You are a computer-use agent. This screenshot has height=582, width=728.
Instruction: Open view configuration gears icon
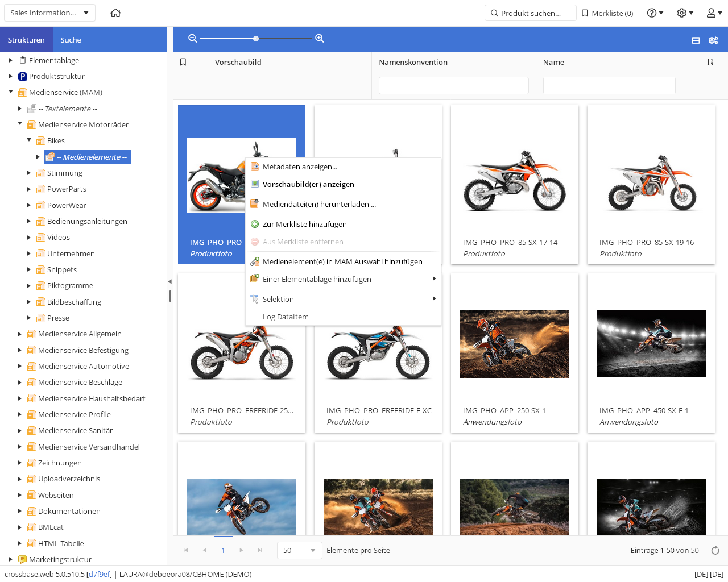pyautogui.click(x=713, y=40)
